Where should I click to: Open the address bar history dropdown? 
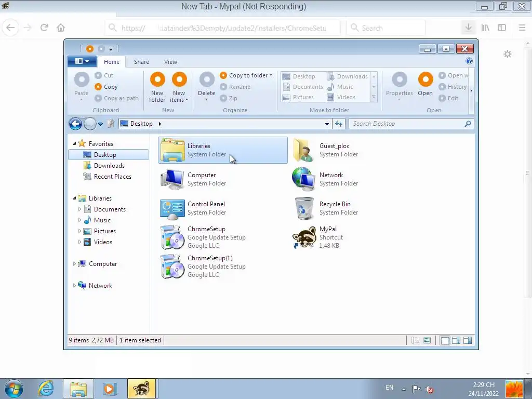(327, 124)
